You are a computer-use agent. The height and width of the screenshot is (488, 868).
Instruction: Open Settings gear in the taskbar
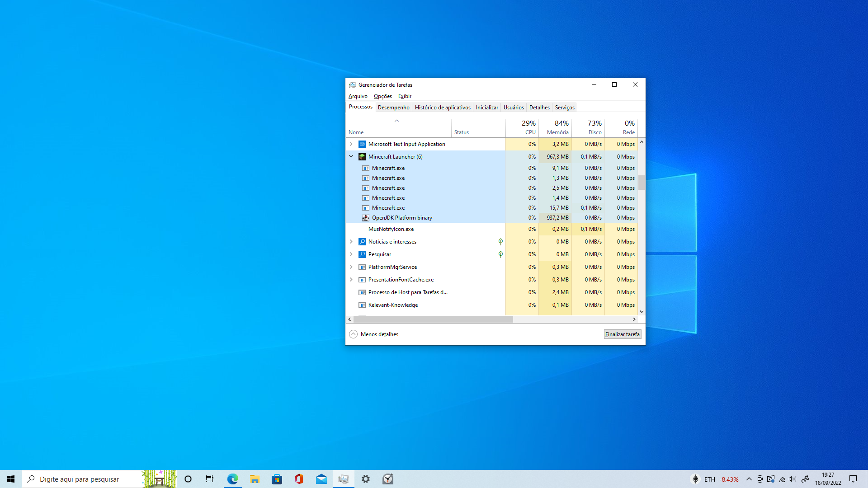click(x=366, y=479)
